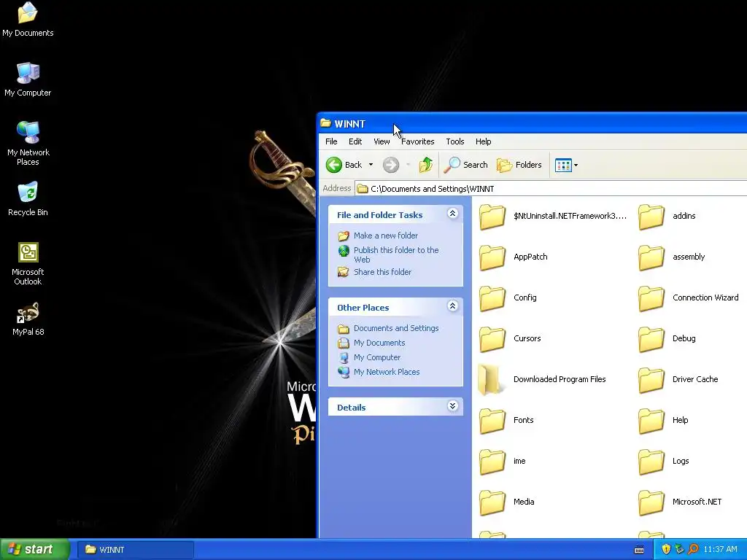
Task: Click the Forward arrow button
Action: [391, 165]
